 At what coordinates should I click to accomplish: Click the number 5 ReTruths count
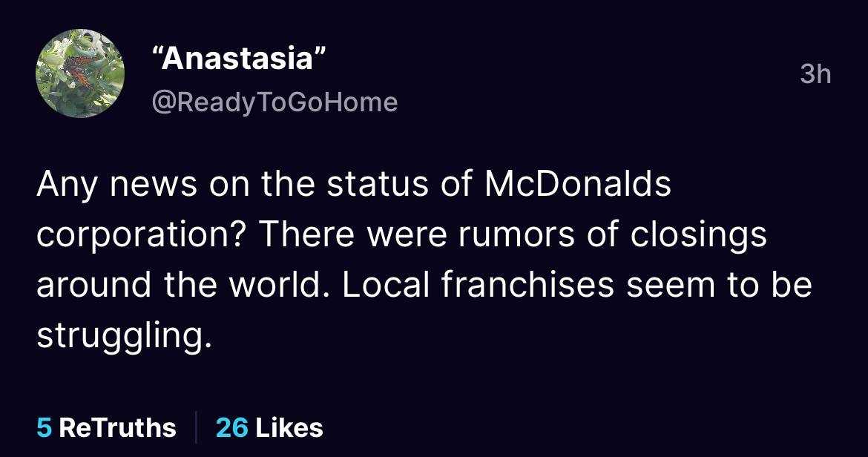44,427
